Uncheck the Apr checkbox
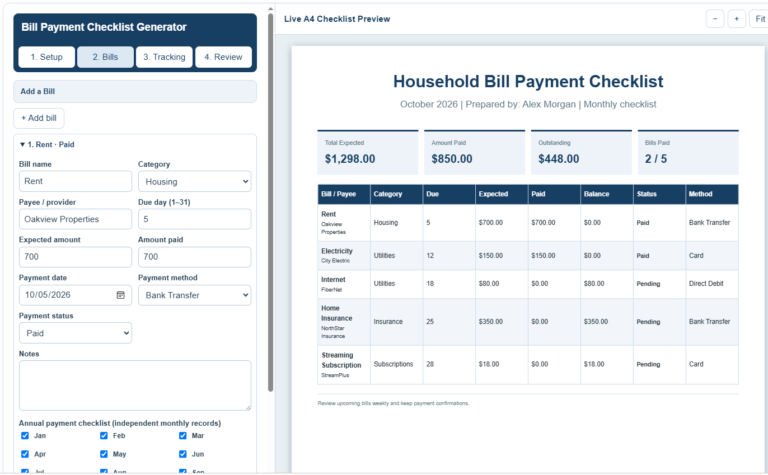This screenshot has height=475, width=768. [x=25, y=454]
